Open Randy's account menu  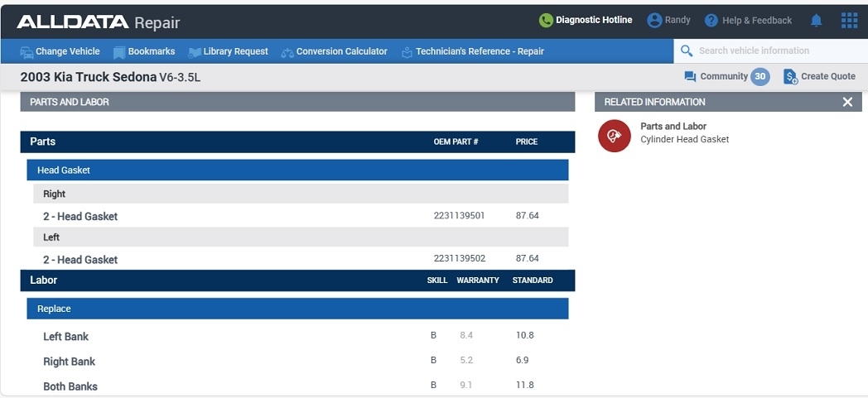click(677, 20)
